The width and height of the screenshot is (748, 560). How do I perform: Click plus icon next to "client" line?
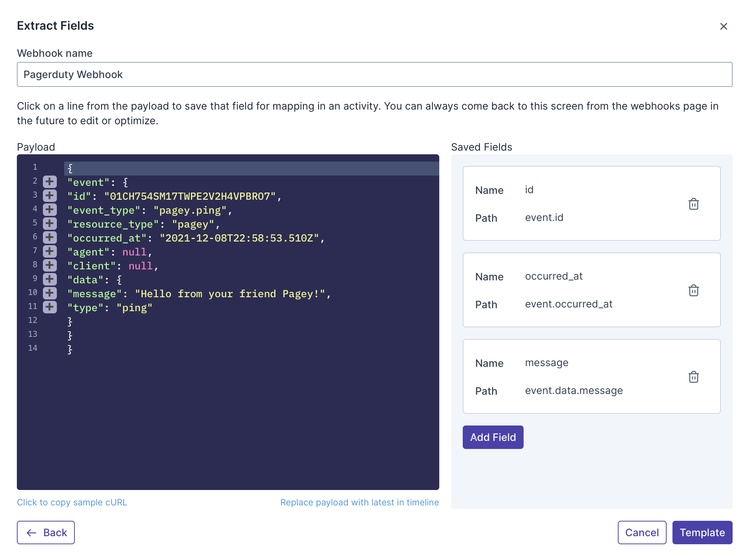pos(49,265)
